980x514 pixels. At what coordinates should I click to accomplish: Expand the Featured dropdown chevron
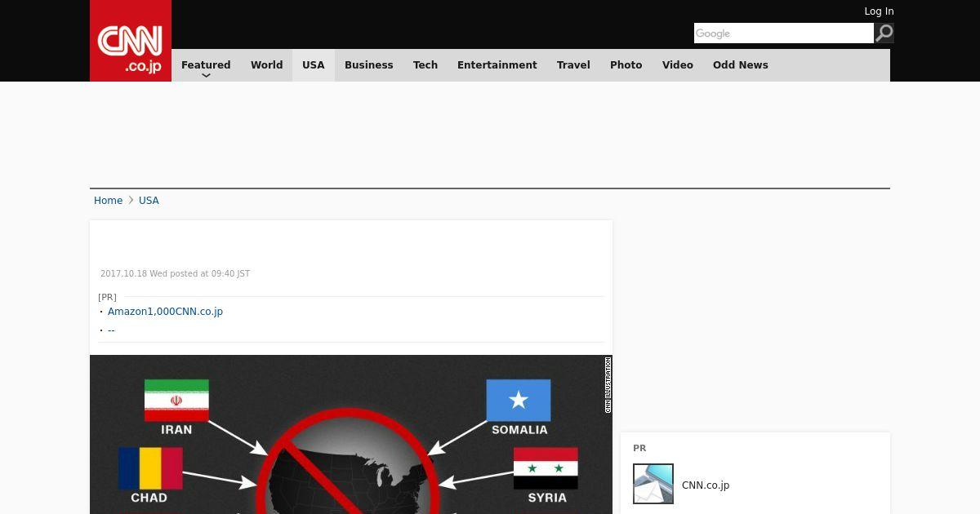point(206,75)
